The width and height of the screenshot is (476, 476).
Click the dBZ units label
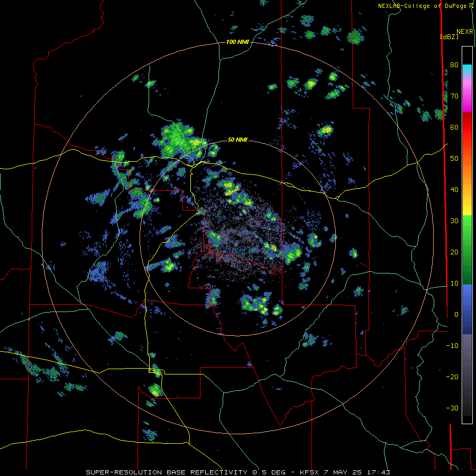449,36
